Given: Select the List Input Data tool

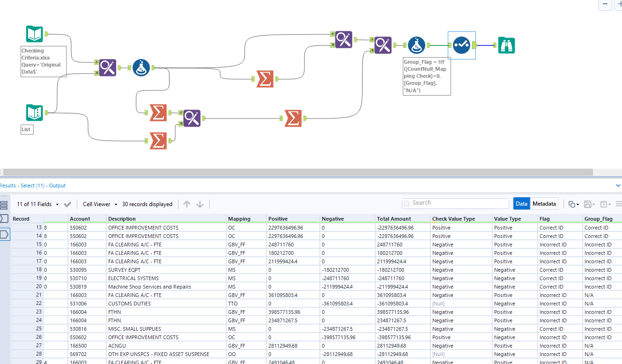Looking at the screenshot, I should pyautogui.click(x=35, y=112).
